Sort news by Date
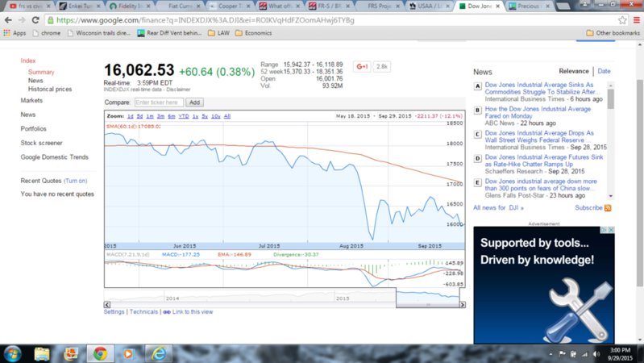 click(604, 71)
